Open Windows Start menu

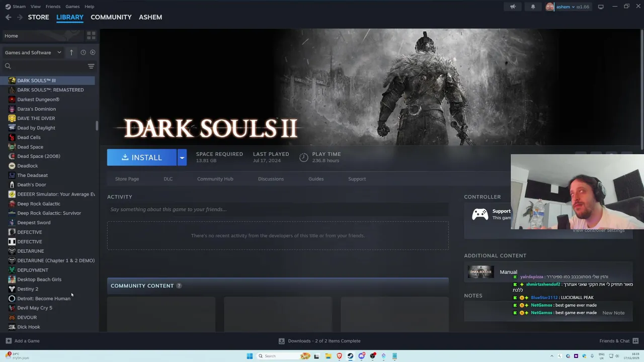click(250, 356)
